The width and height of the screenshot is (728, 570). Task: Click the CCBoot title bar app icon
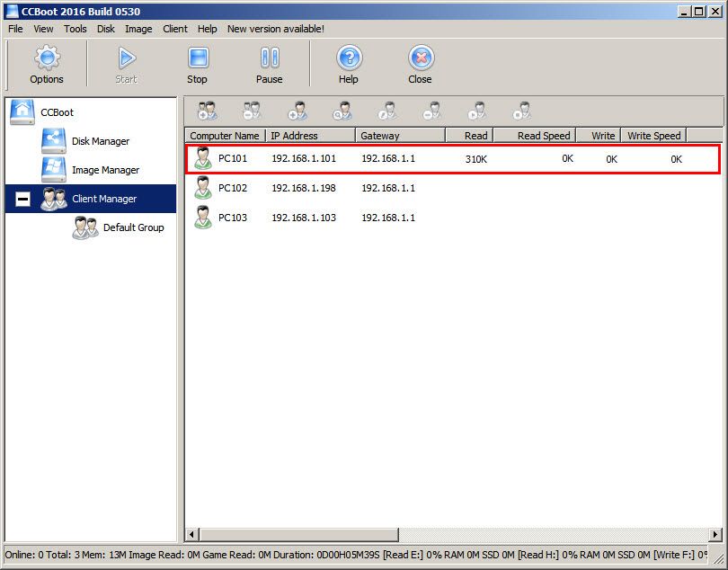tap(12, 11)
